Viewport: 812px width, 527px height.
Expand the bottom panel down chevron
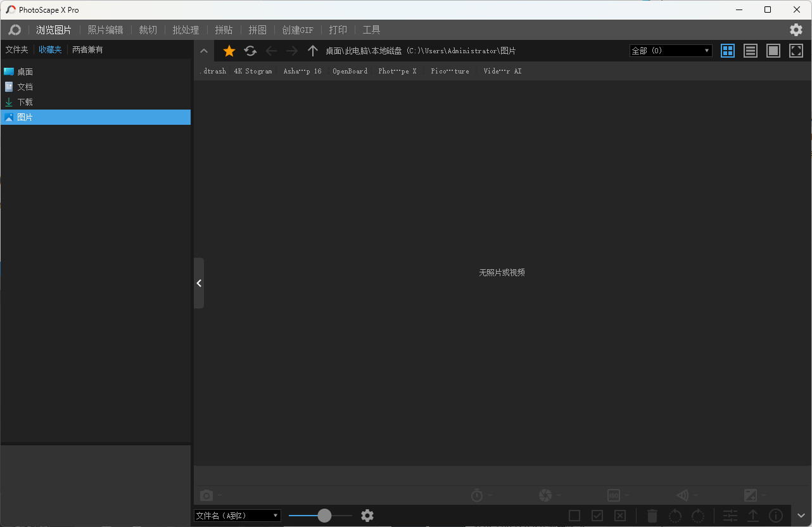click(x=801, y=516)
